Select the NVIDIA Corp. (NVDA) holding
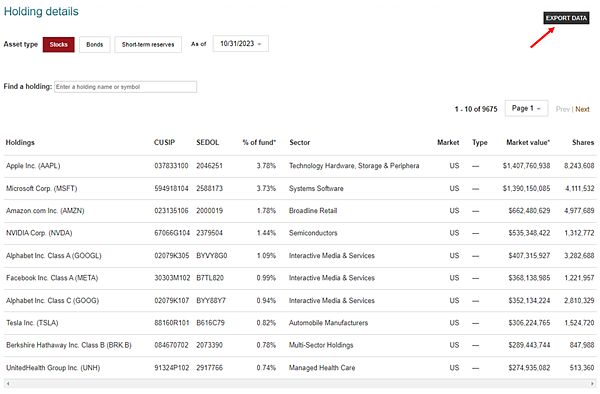 [39, 233]
